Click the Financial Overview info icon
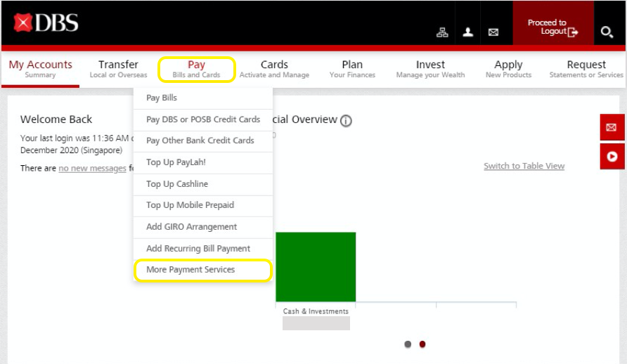 click(x=346, y=121)
